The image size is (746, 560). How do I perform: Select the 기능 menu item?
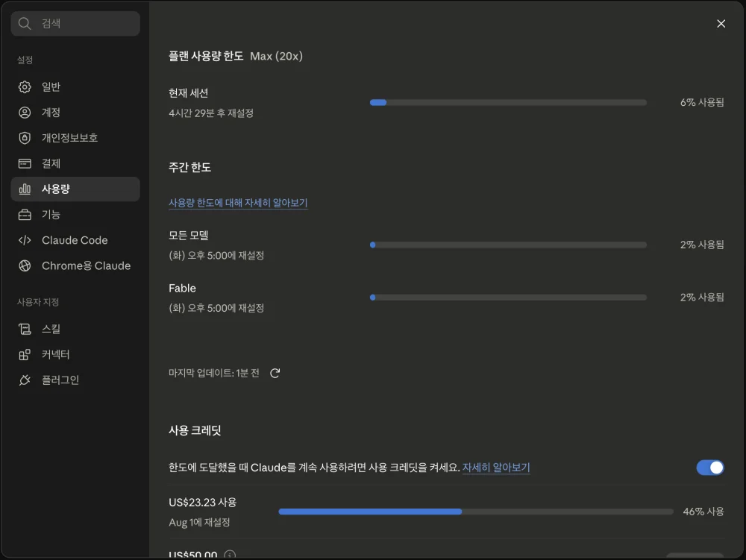pos(75,215)
